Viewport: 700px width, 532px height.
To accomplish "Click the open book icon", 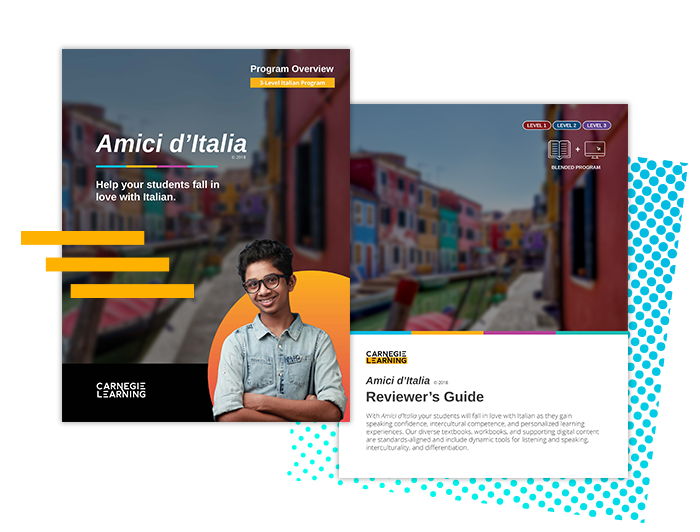I will 559,150.
